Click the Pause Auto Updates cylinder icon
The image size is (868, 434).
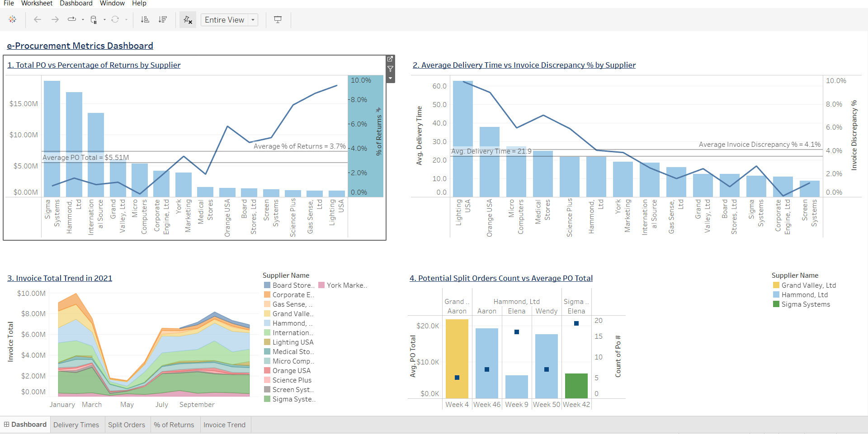pos(94,20)
